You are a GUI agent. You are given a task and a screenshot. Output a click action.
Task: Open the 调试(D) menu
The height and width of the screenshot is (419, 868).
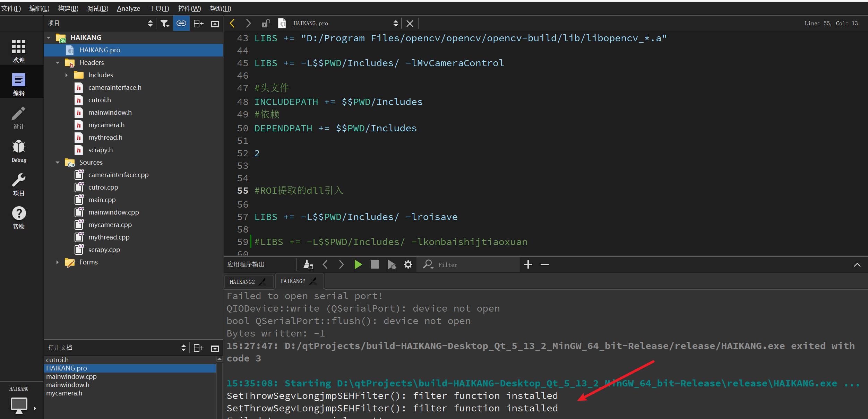(x=97, y=8)
